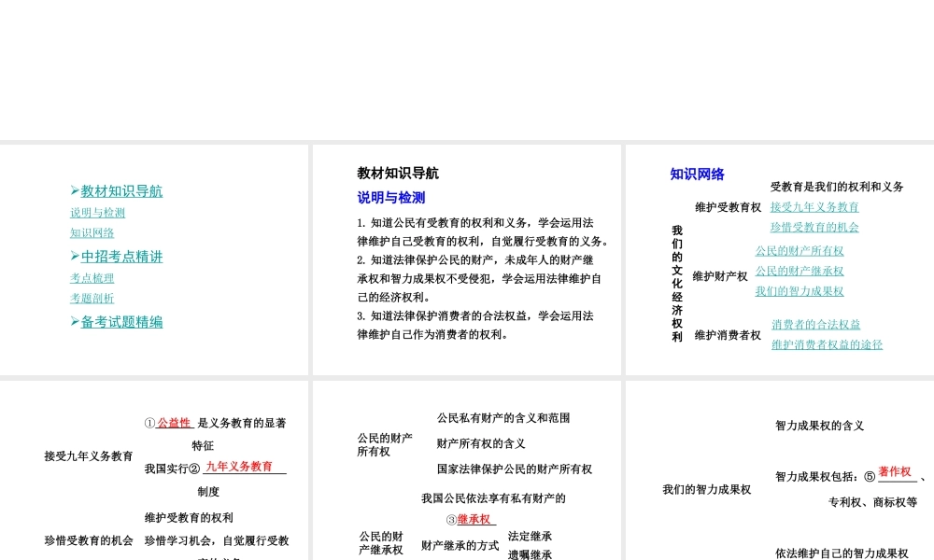Click the 我们的智力成果权 link
Viewport: 934px width, 560px height.
tap(800, 291)
